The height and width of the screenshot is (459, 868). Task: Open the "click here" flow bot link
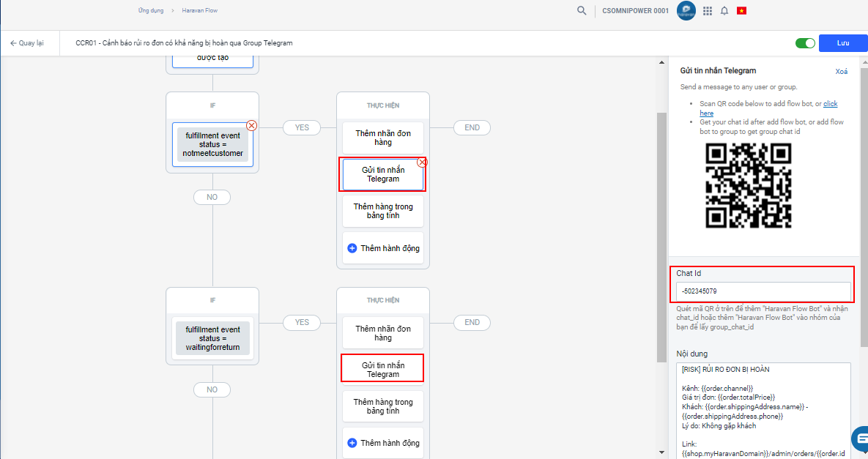(830, 104)
